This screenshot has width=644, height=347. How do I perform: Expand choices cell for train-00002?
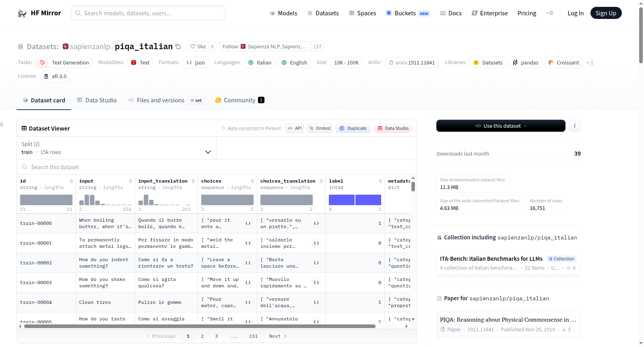click(x=248, y=263)
